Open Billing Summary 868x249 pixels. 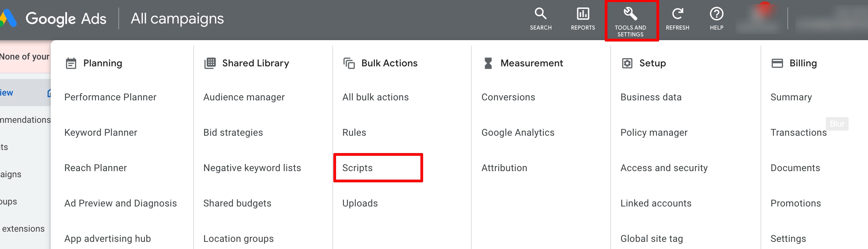click(x=791, y=97)
